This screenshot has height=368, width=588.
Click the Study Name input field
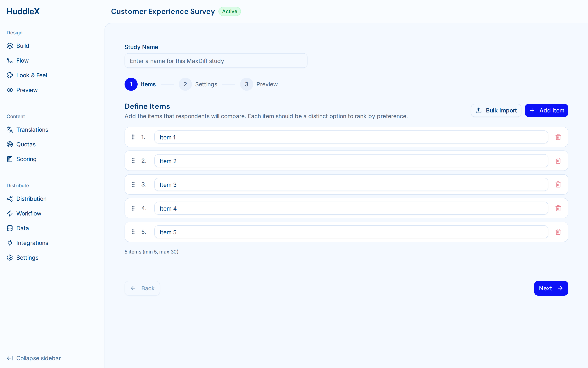(216, 61)
